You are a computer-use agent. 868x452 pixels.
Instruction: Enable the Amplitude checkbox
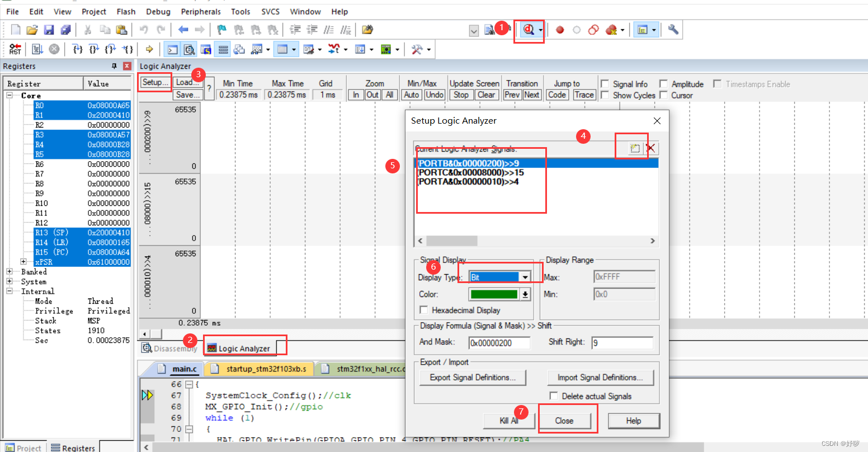click(663, 84)
